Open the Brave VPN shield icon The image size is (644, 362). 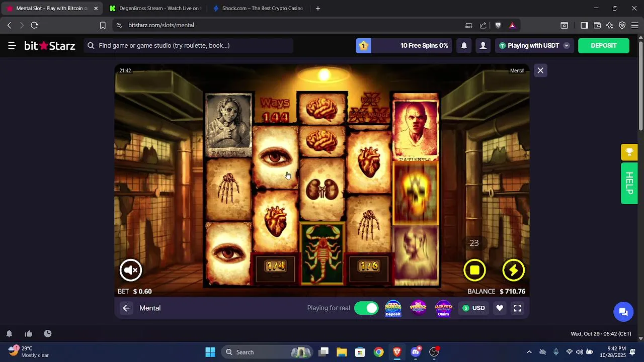622,25
